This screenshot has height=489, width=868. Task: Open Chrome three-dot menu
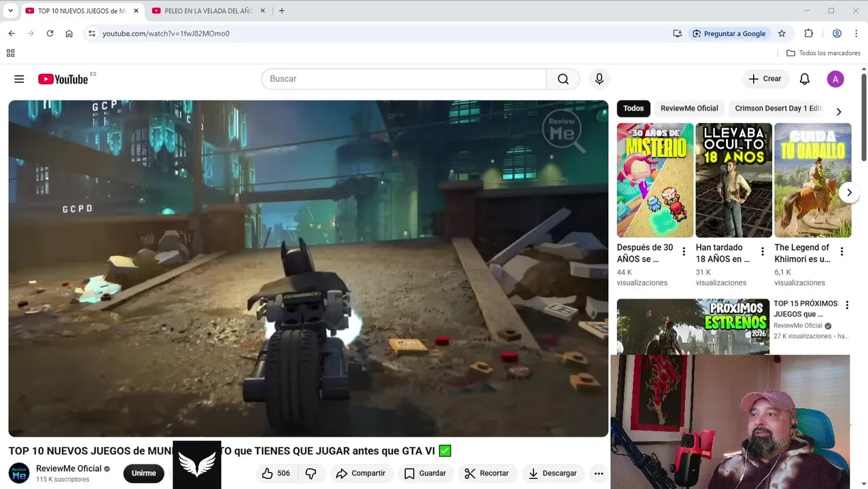(x=856, y=33)
